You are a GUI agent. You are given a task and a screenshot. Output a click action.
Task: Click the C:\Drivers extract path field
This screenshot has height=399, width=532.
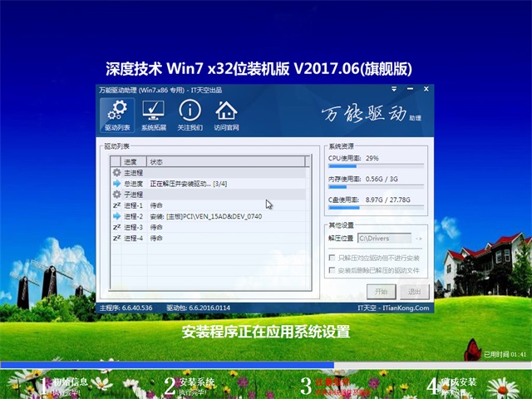(x=384, y=239)
